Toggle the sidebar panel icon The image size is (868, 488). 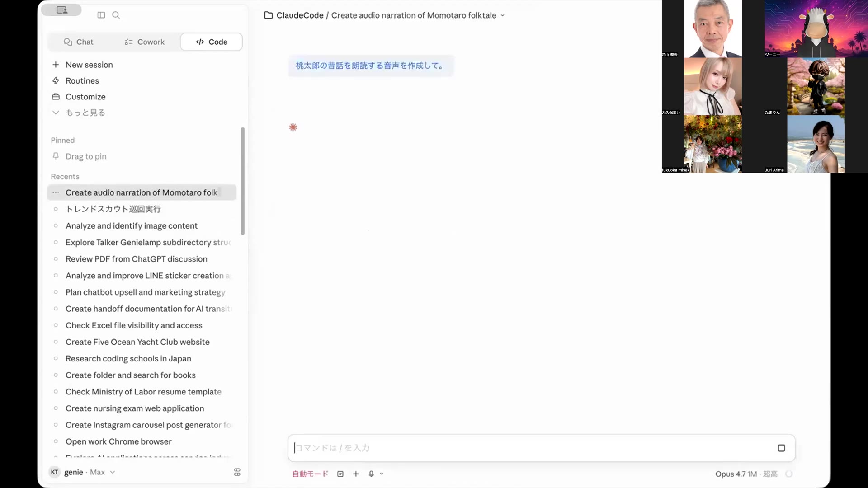[x=101, y=15]
